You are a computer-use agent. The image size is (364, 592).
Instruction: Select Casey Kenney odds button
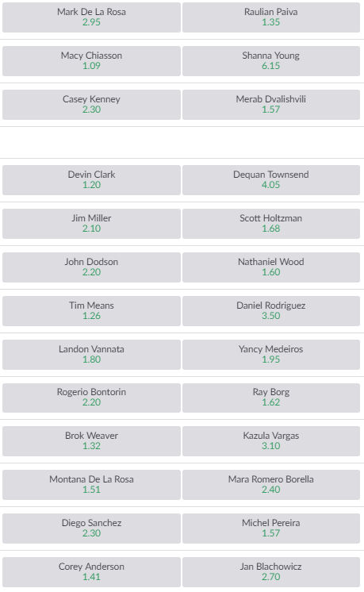pos(91,105)
